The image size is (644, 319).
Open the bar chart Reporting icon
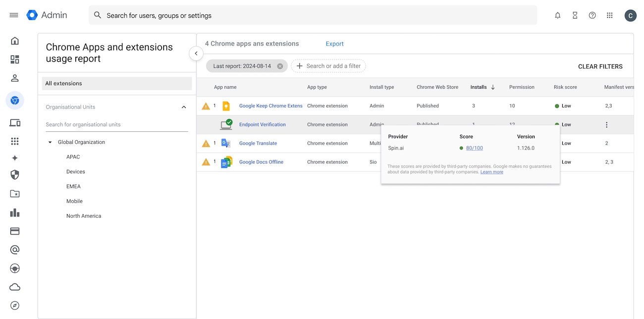pos(15,213)
